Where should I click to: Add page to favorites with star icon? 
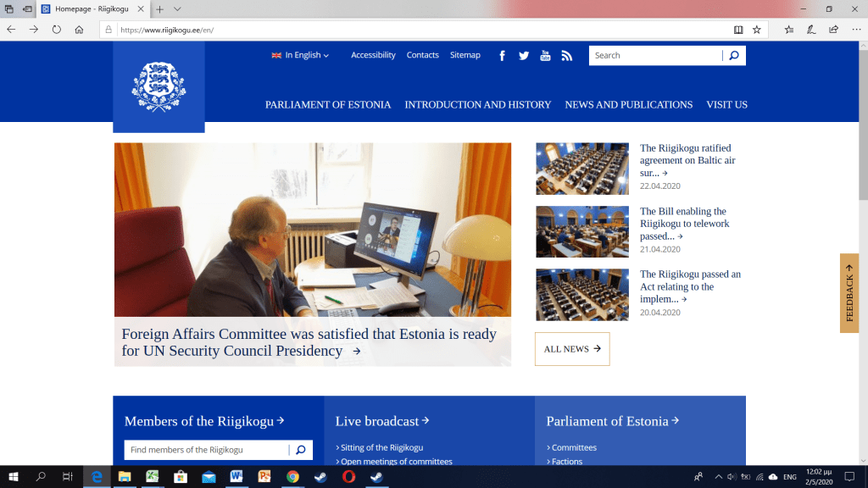tap(757, 29)
